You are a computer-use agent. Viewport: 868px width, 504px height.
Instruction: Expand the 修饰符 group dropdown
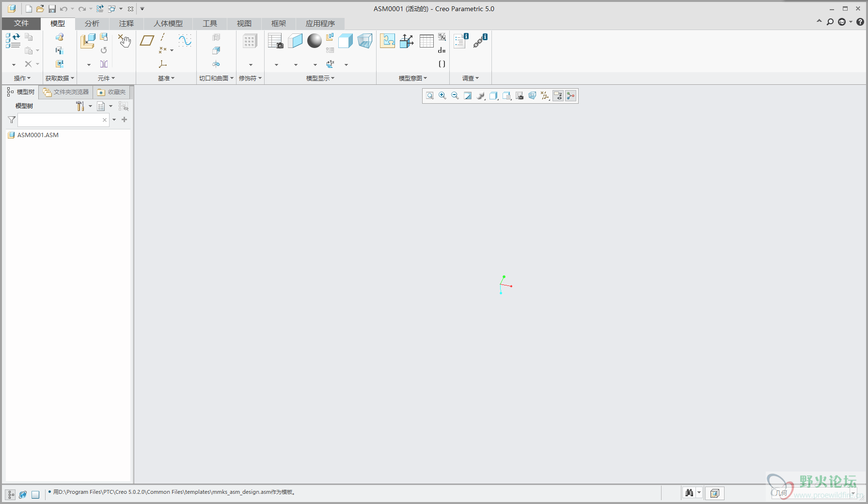251,78
